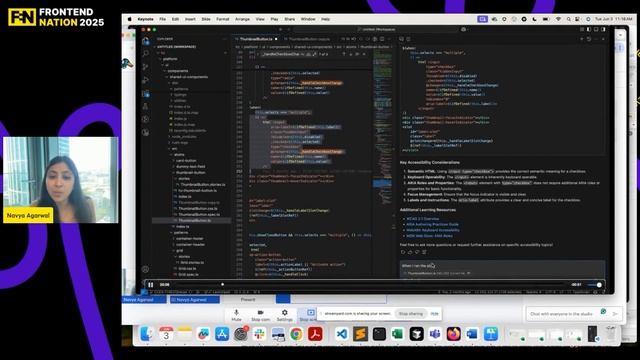The height and width of the screenshot is (360, 640).
Task: Open Visual Studio Code from the Dock
Action: click(342, 334)
